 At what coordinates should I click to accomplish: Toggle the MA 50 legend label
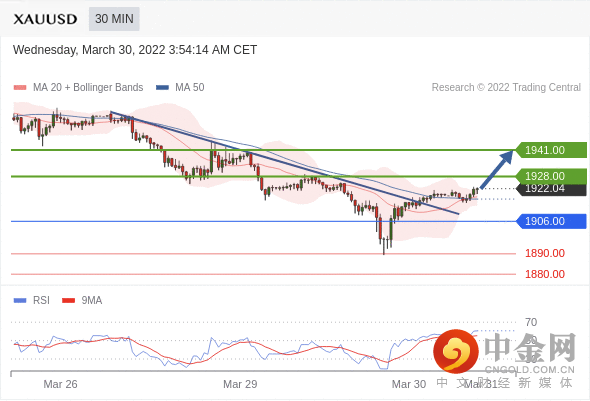tap(190, 87)
